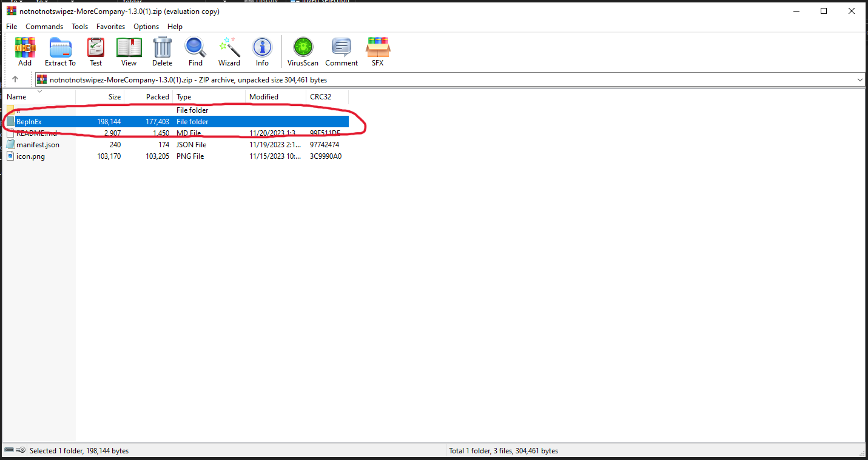
Task: Open the Help menu
Action: (x=175, y=27)
